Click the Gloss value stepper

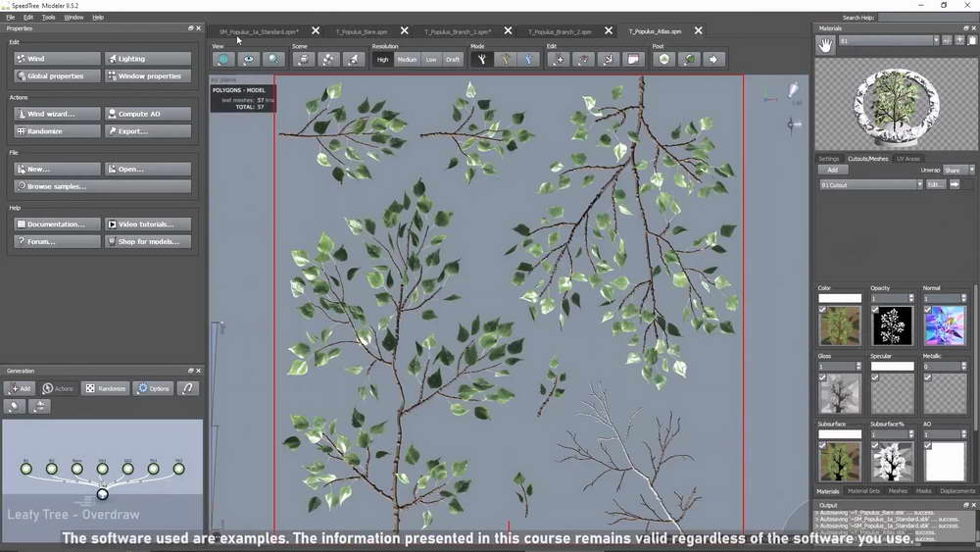(858, 367)
